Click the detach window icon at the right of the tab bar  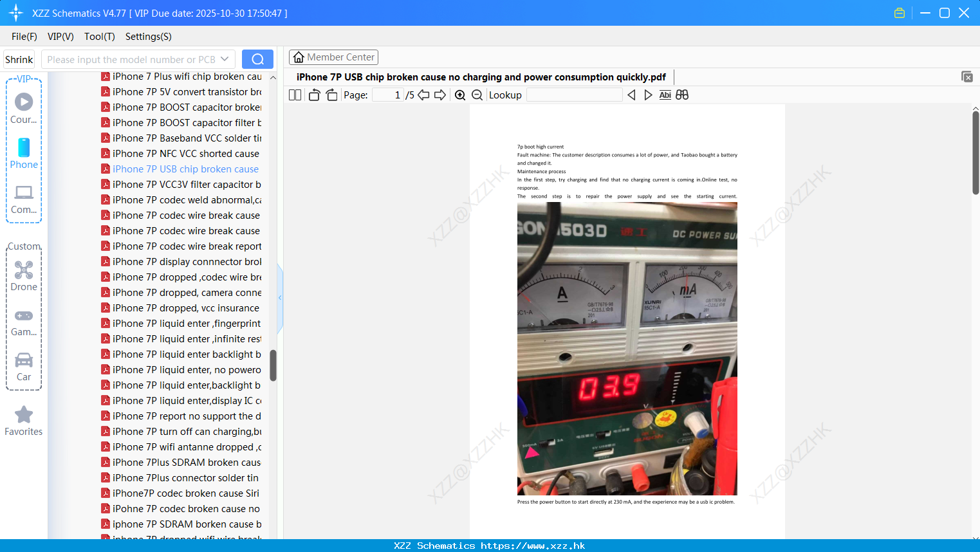coord(967,77)
